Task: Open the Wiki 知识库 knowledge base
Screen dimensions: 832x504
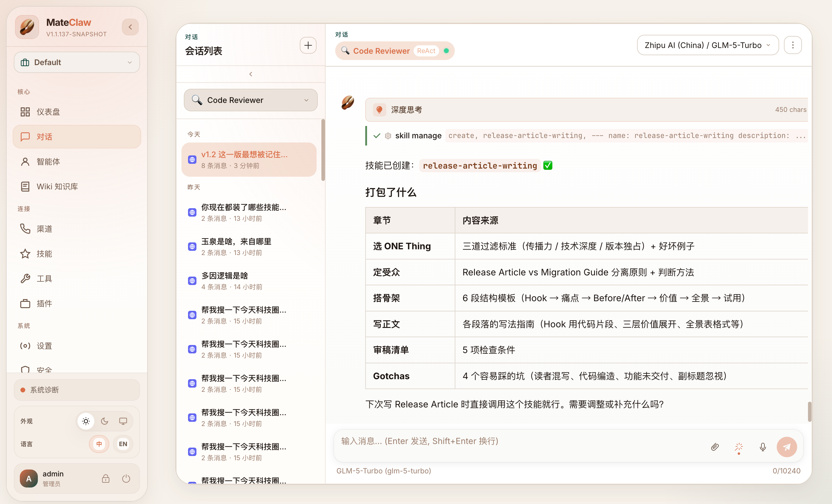Action: pos(57,186)
